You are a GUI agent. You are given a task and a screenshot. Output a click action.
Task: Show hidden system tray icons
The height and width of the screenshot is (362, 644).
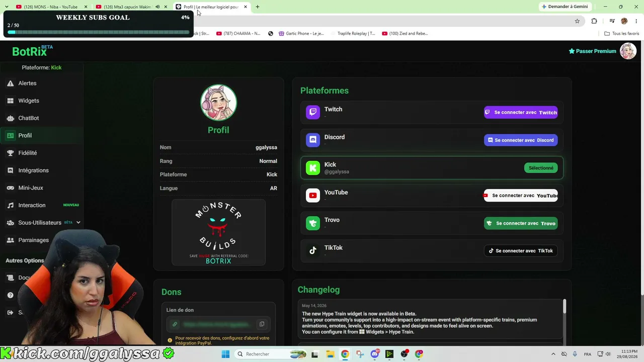pos(553,354)
